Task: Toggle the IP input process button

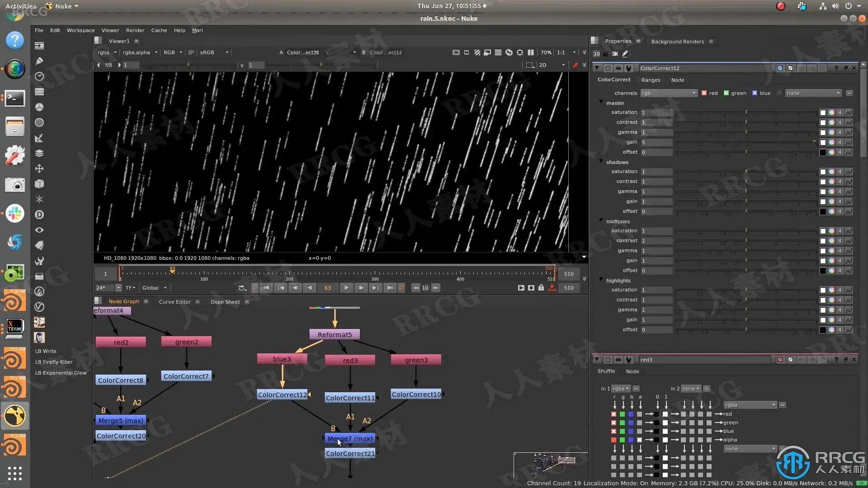Action: point(191,52)
